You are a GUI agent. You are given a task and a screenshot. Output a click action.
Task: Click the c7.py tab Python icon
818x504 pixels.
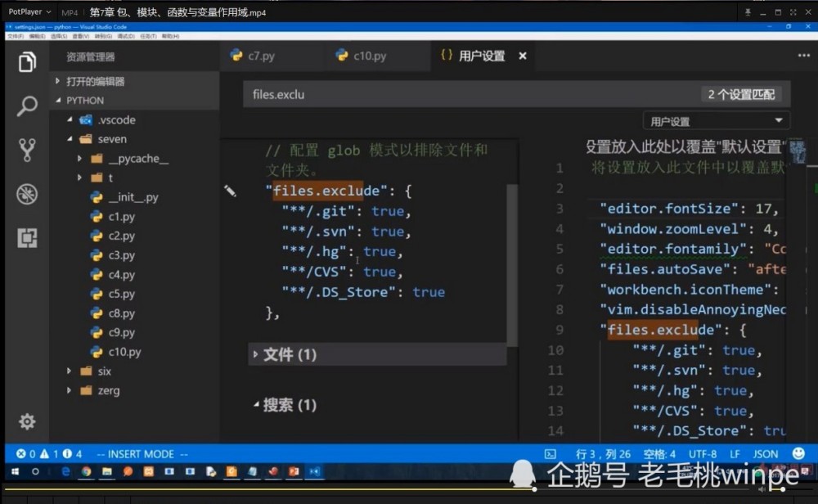tap(236, 56)
